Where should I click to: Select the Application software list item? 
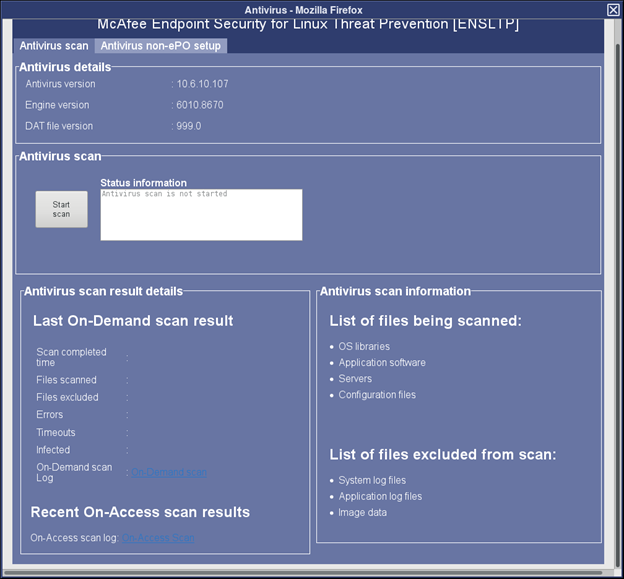coord(381,363)
